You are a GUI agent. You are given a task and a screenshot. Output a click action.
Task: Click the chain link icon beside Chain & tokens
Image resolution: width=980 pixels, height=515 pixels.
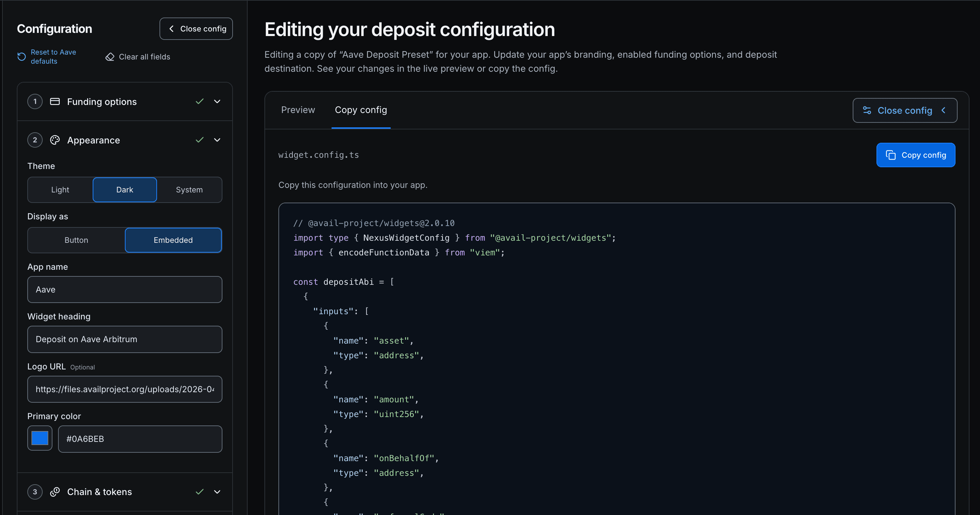coord(55,492)
